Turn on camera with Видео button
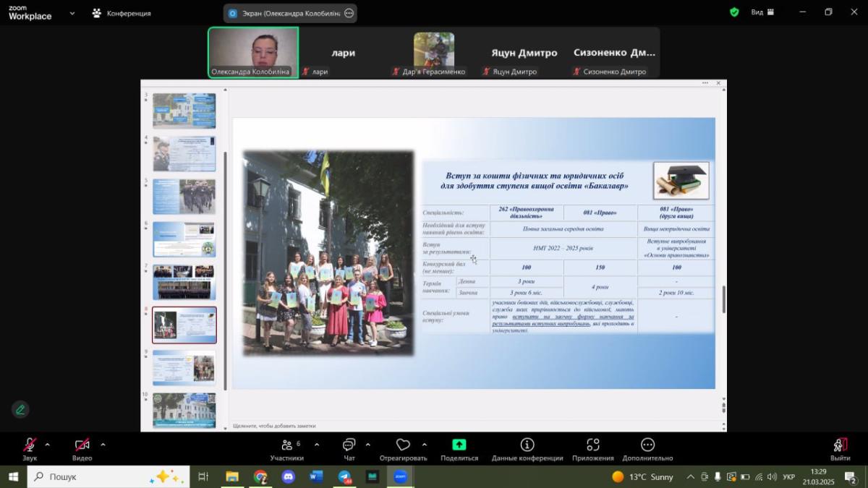The height and width of the screenshot is (488, 868). [x=82, y=445]
